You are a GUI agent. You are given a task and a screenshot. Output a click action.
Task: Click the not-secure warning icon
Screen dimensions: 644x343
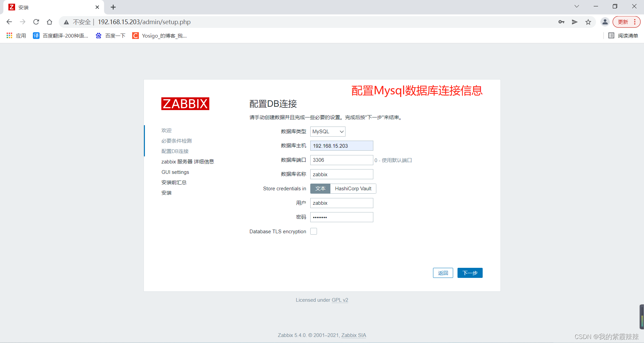click(66, 22)
